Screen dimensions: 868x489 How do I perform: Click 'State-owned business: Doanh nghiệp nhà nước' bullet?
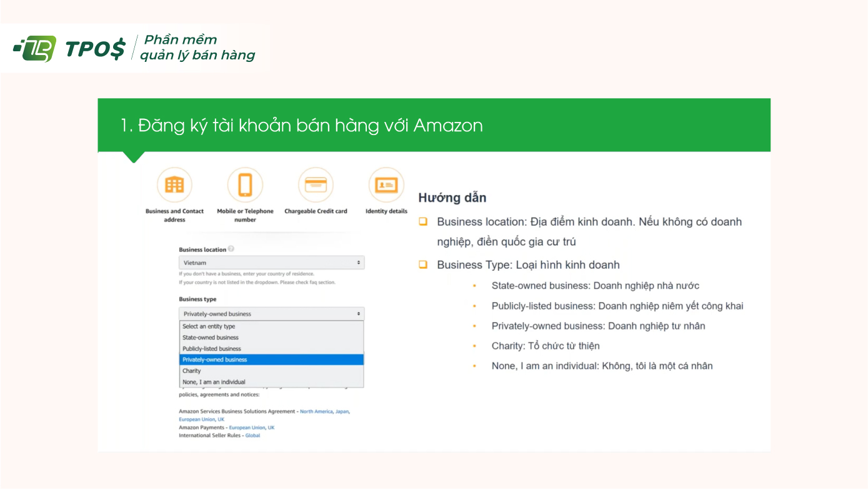[596, 286]
